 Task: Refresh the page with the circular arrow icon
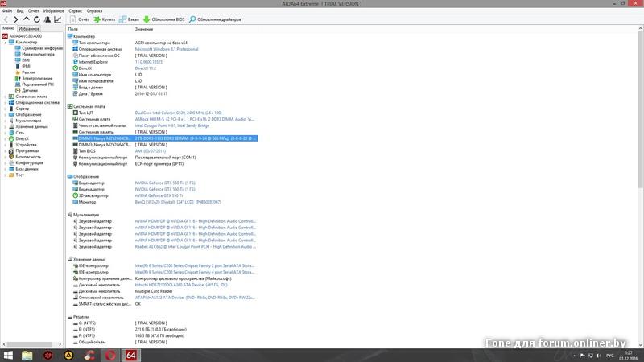click(36, 19)
